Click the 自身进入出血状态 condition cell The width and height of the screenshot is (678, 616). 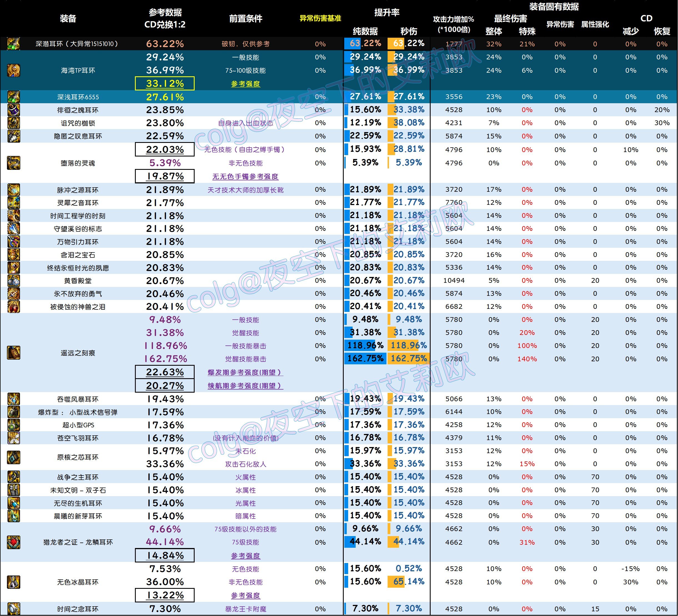coord(245,123)
